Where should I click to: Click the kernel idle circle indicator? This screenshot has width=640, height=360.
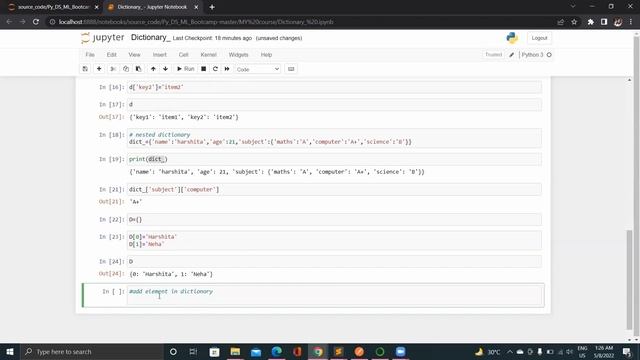coord(549,55)
